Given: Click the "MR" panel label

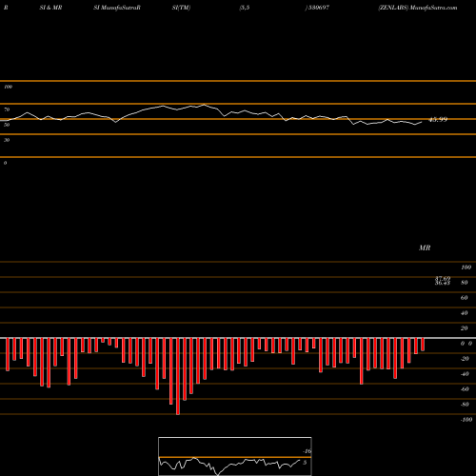Looking at the screenshot, I should 425,248.
